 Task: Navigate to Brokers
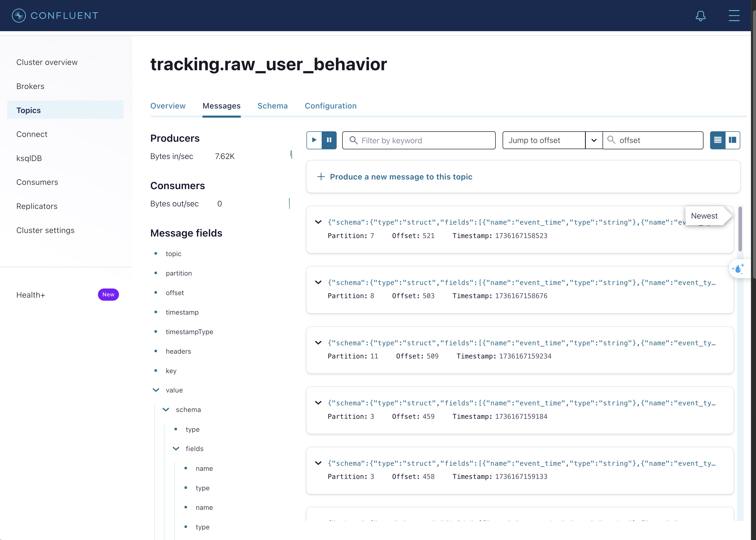pyautogui.click(x=65, y=86)
